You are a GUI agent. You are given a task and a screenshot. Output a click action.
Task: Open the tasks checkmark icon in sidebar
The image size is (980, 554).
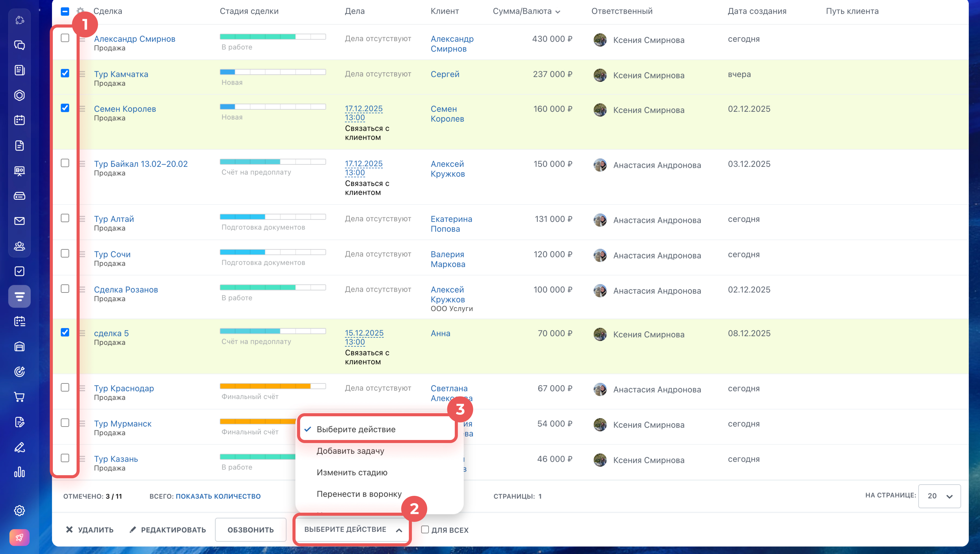19,271
